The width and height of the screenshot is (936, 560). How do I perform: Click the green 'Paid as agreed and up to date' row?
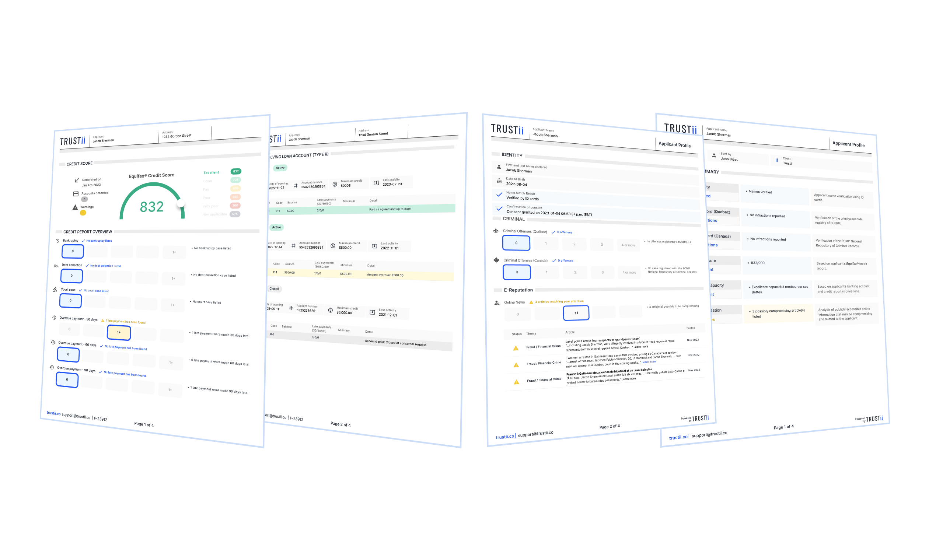click(x=362, y=209)
